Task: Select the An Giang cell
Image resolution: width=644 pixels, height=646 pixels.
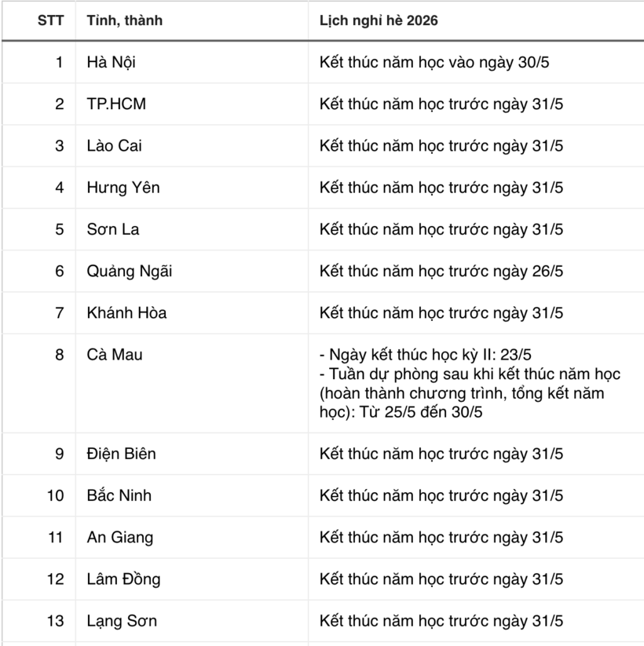Action: [120, 538]
